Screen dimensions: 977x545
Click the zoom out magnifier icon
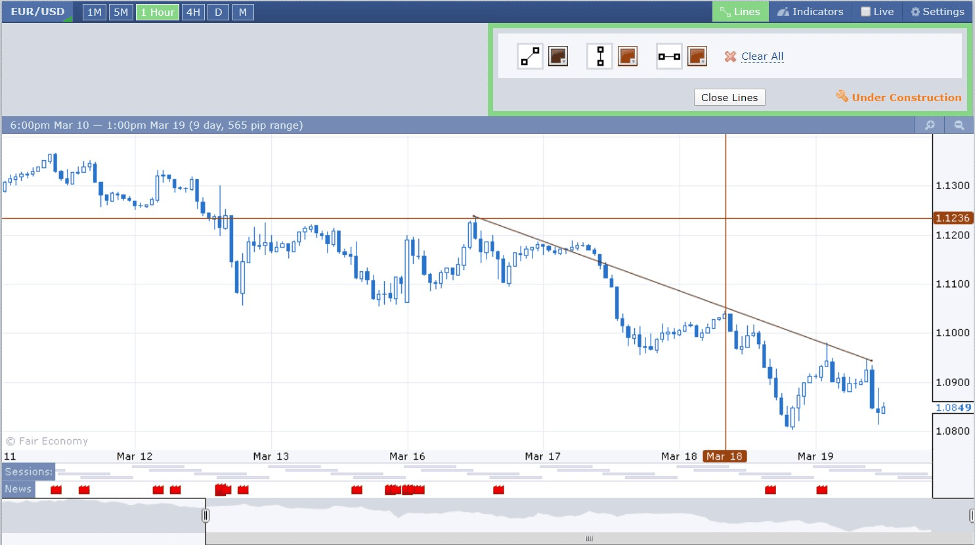[x=959, y=125]
